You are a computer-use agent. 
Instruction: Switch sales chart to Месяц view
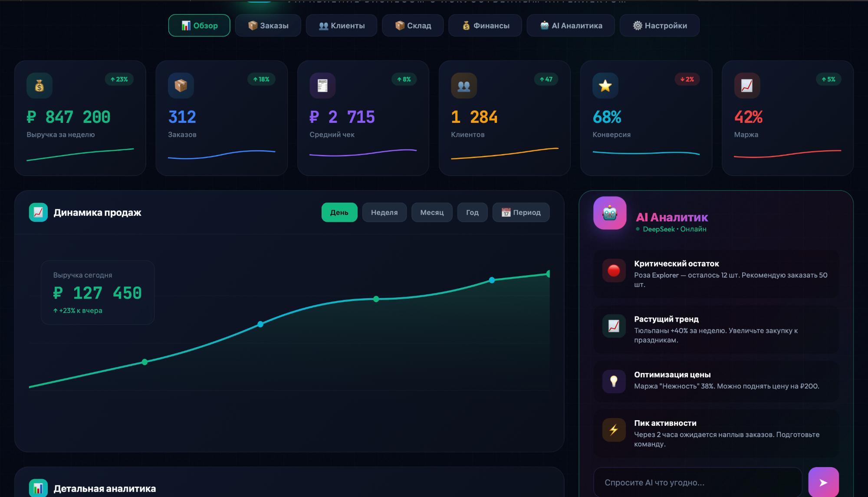(x=432, y=212)
